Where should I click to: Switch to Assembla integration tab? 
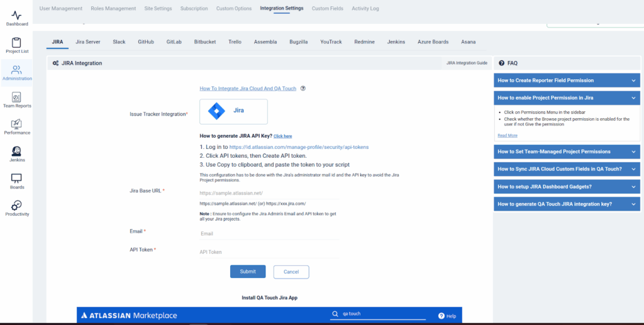coord(265,42)
